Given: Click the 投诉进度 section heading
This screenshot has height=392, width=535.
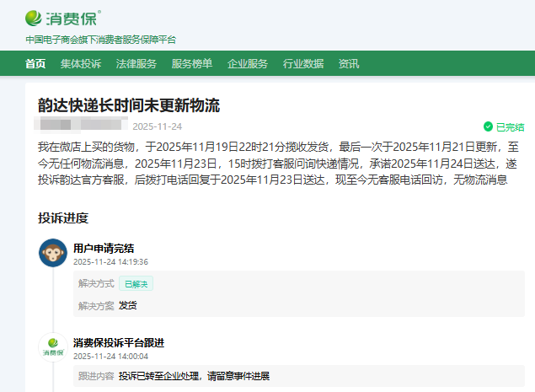Looking at the screenshot, I should click(x=62, y=217).
